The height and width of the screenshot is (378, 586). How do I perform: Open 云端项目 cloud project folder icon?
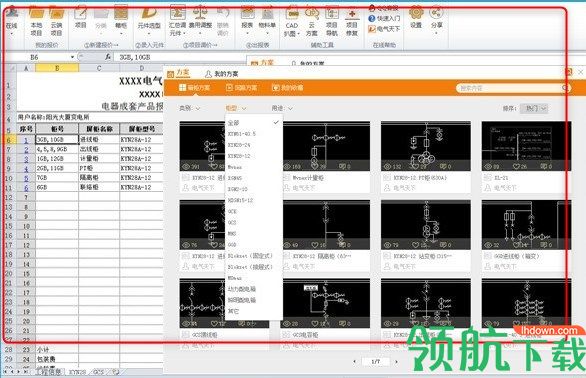coord(56,12)
